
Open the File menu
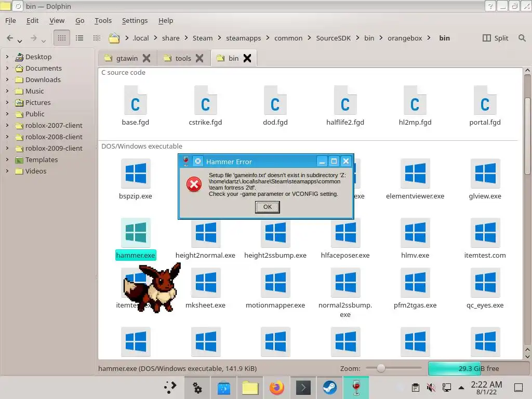tap(10, 20)
